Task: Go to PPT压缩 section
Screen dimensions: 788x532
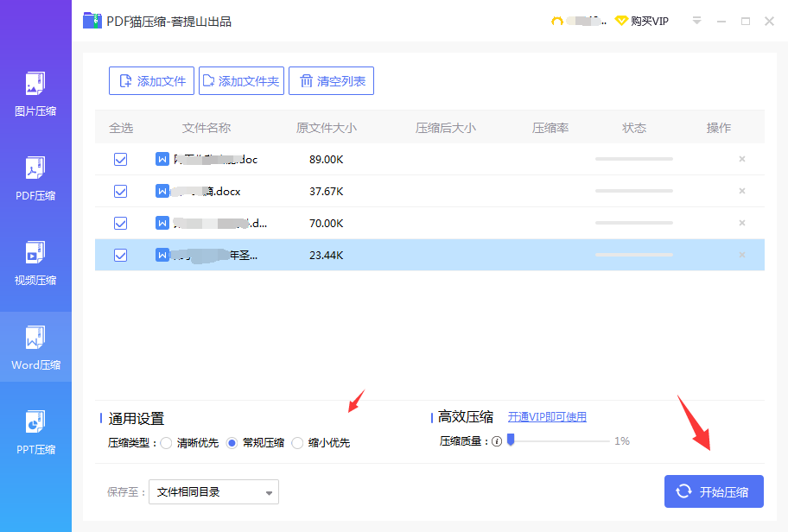Action: [35, 432]
